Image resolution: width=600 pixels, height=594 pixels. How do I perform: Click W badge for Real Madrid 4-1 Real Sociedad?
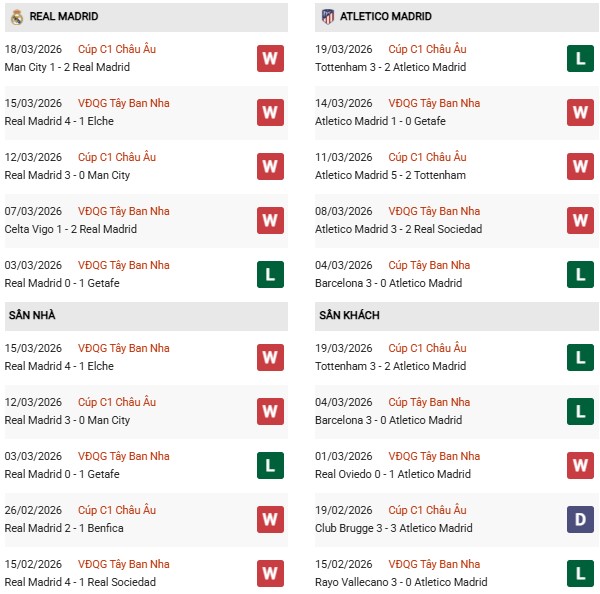[x=270, y=573]
